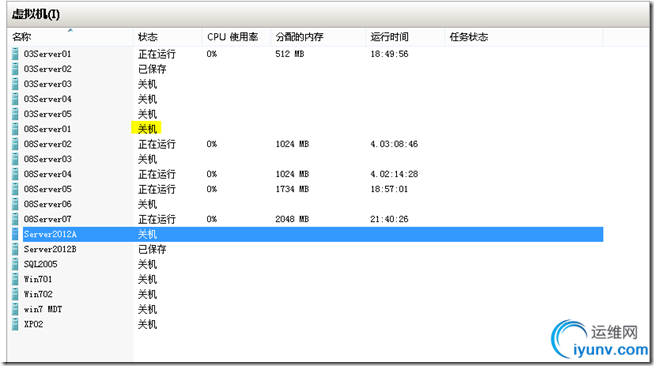654x366 pixels.
Task: Select the 03Server05 virtual machine name
Action: coord(47,114)
